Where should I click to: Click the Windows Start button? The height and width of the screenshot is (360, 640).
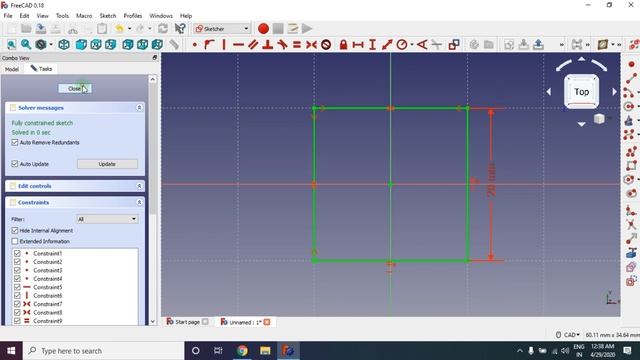[11, 351]
